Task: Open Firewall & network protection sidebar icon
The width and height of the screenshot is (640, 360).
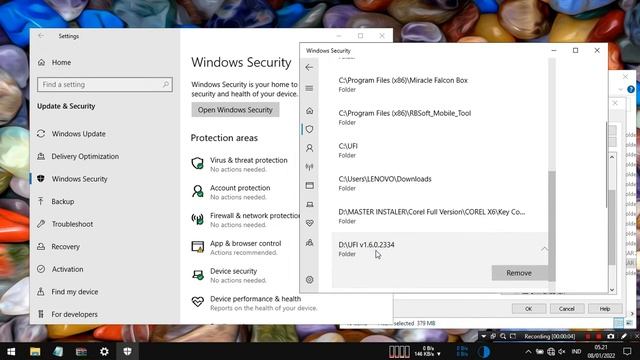Action: (x=309, y=167)
